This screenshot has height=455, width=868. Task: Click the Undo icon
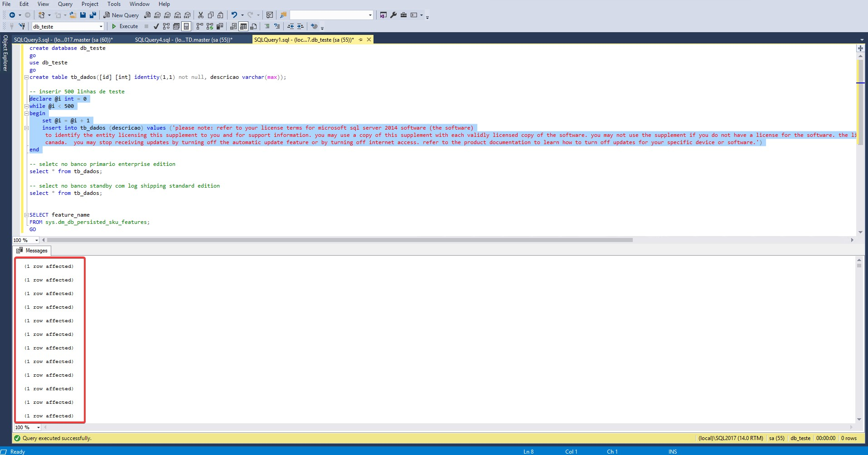coord(234,15)
